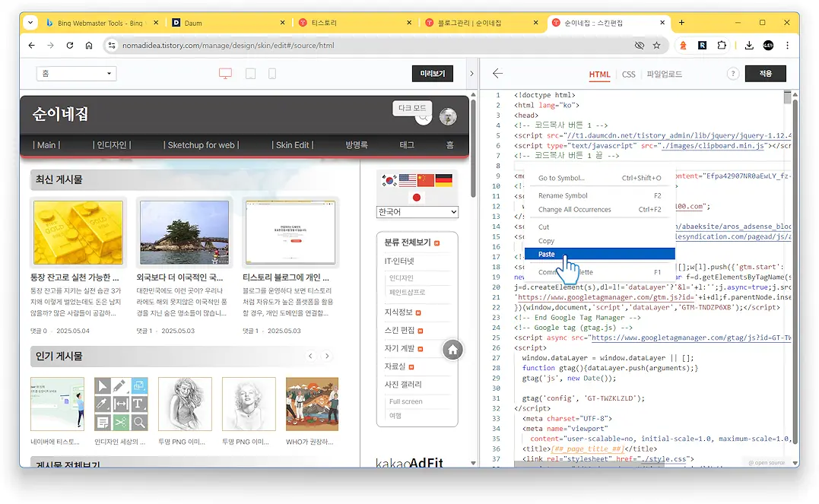The image size is (819, 504).
Task: Open the IT·인터넷 category
Action: point(399,262)
